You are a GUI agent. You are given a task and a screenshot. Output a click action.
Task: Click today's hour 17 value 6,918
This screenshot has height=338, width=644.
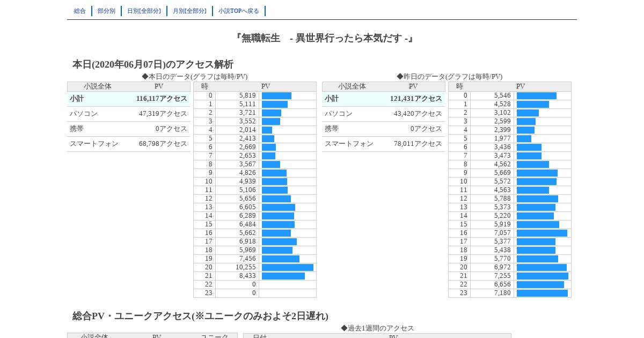[247, 241]
